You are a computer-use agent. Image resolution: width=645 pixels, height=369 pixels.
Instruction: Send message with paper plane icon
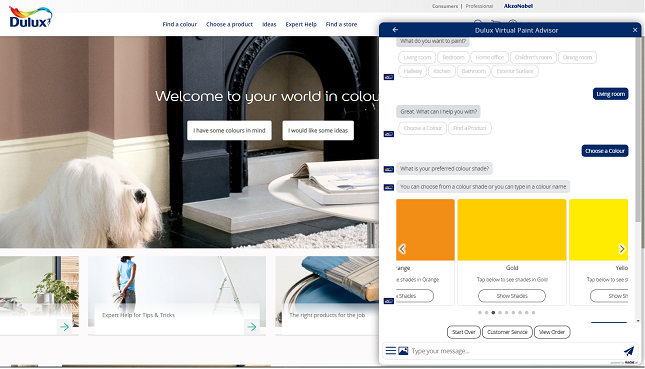[x=629, y=350]
